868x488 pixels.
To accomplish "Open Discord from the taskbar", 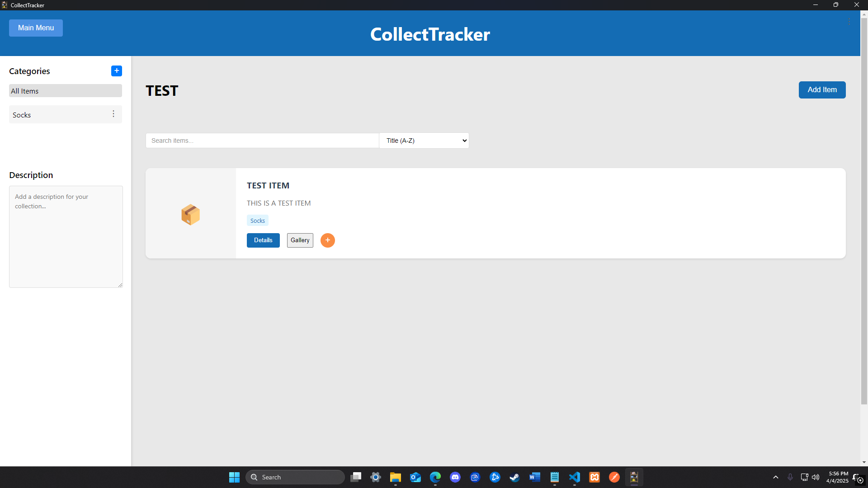I will (455, 477).
